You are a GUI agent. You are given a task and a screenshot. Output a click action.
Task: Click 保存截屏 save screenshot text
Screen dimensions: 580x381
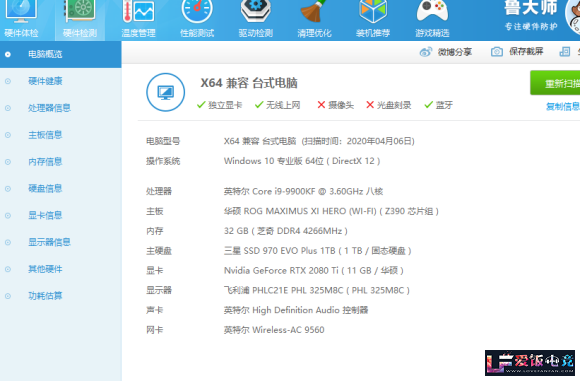(526, 51)
